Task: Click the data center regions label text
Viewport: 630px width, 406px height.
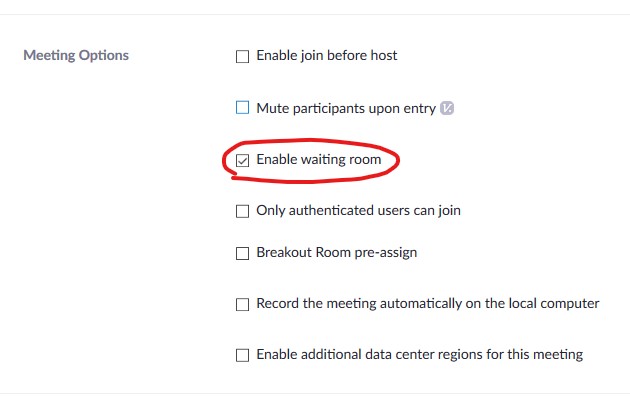Action: pyautogui.click(x=420, y=355)
